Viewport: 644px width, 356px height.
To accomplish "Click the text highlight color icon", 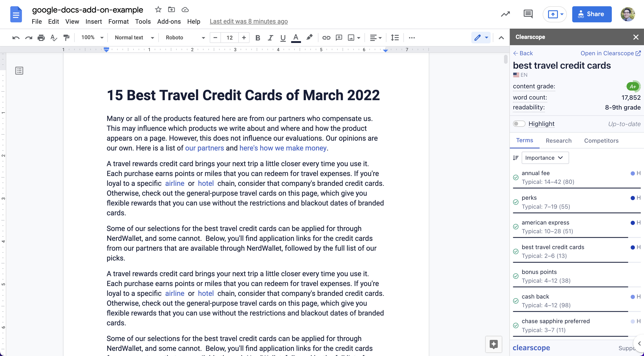I will click(309, 37).
